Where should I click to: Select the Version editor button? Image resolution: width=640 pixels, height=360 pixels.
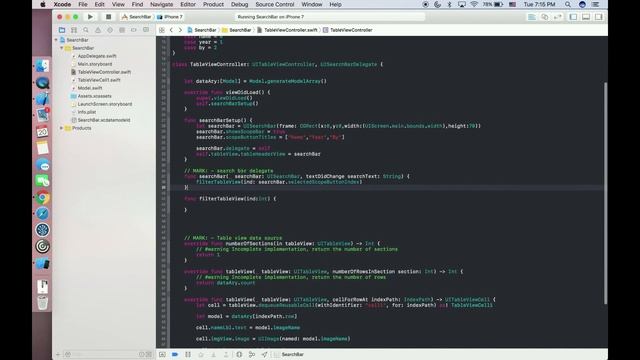point(558,17)
